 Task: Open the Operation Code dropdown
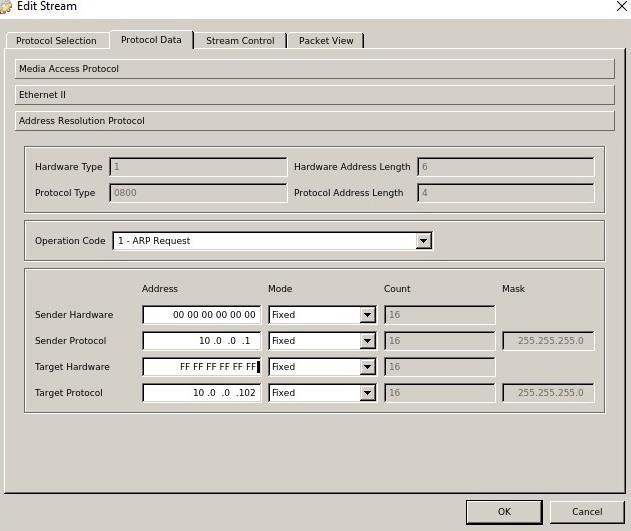coord(423,241)
